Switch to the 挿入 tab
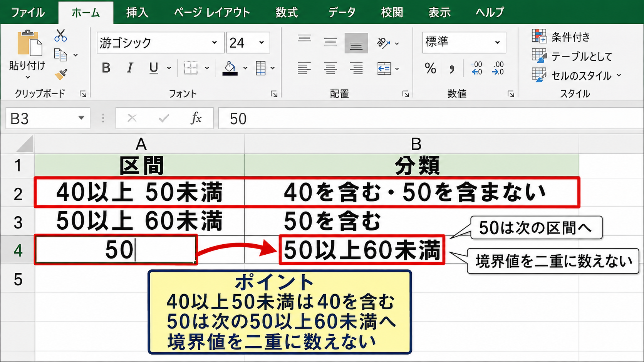Viewport: 644px width, 362px height. click(x=137, y=12)
